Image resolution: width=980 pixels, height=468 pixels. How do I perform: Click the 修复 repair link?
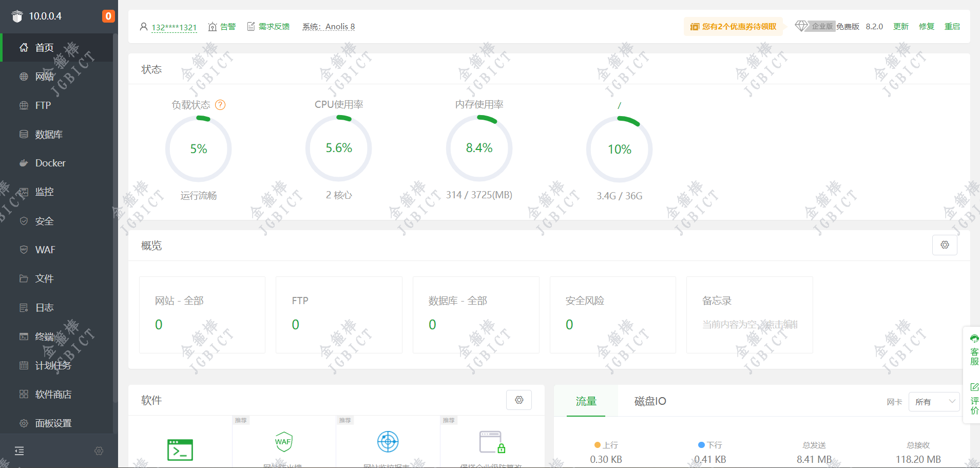927,27
